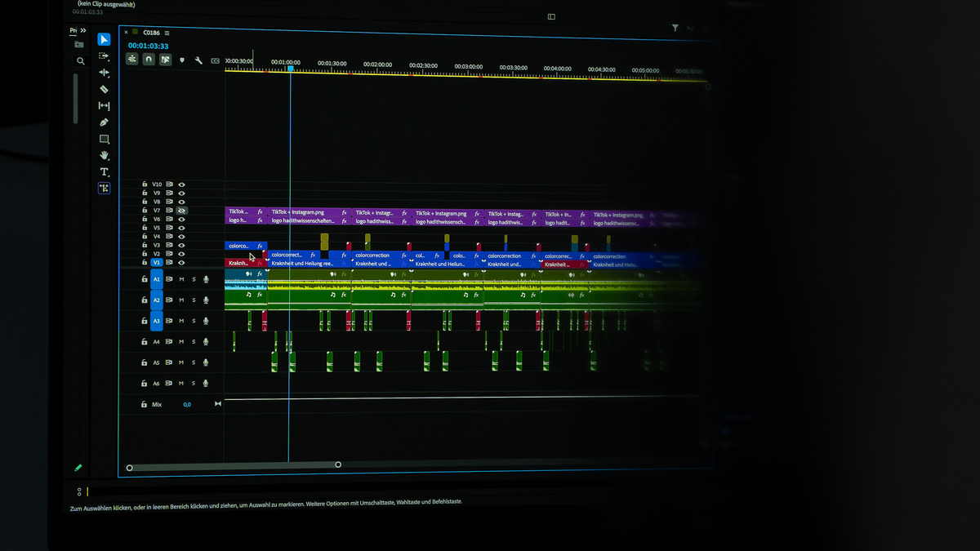Select the Pen tool

(103, 122)
